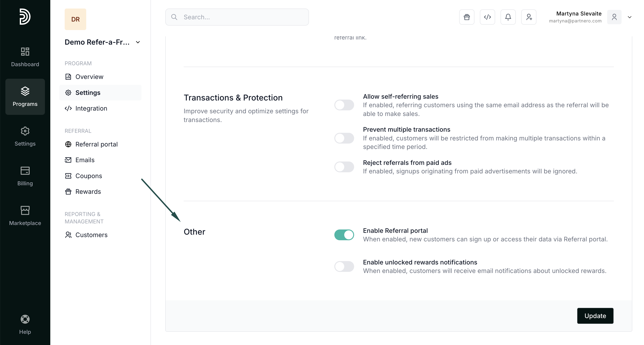Open the code integration icon in header
The image size is (644, 345).
pyautogui.click(x=487, y=17)
